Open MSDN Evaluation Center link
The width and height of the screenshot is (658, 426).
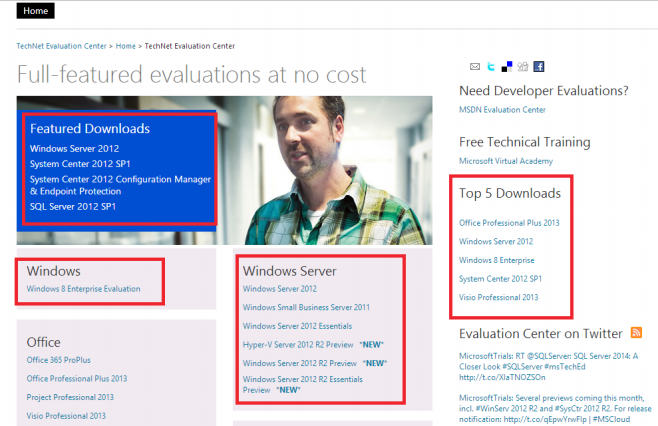[502, 109]
